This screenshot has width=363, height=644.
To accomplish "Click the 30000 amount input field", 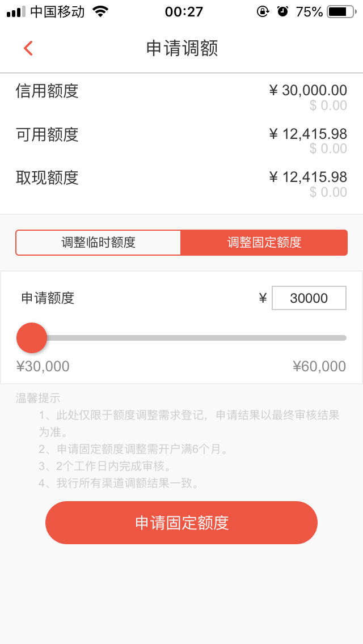I will [309, 298].
